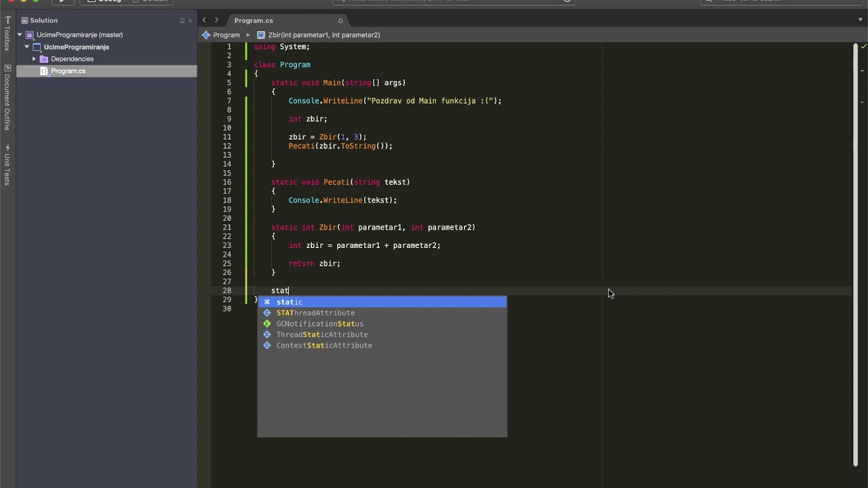Click the "Pozdrav od Main funkcija :(" string
The height and width of the screenshot is (488, 868).
coord(430,101)
